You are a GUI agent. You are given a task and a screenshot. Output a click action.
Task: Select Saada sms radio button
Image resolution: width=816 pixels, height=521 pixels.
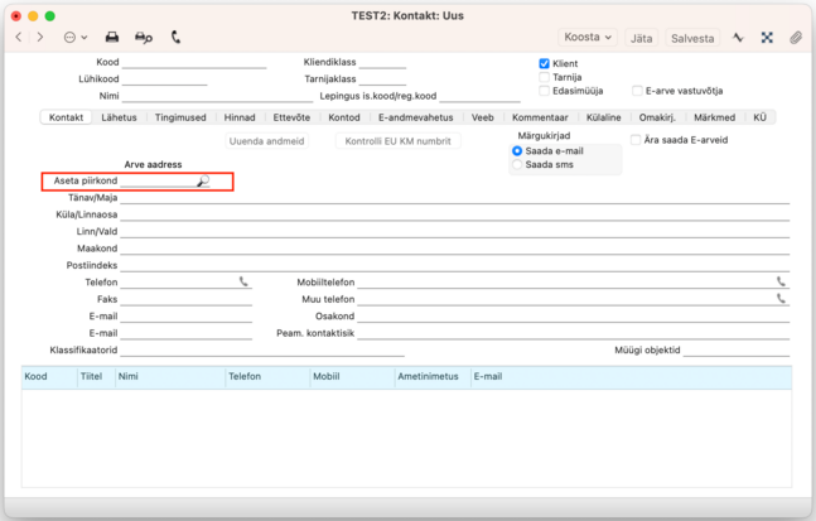point(517,164)
